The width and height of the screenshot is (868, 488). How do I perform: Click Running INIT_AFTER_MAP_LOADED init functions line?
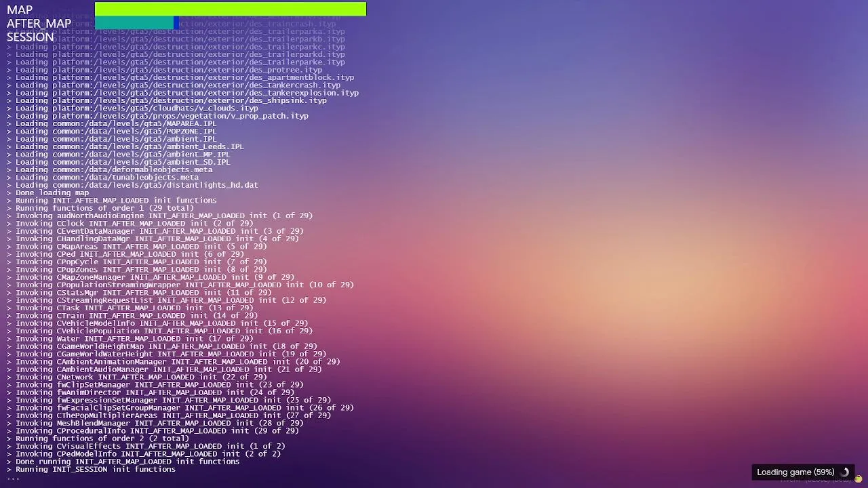(112, 201)
